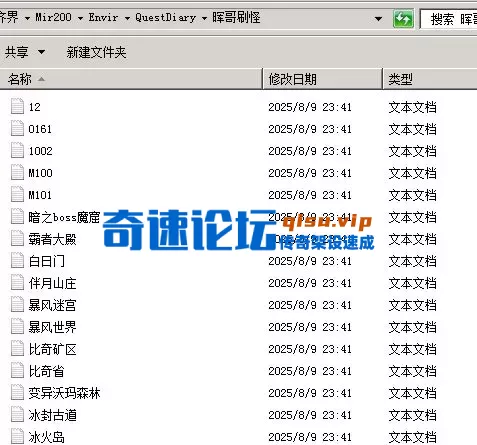
Task: Expand arrow before Mir200 breadcrumb
Action: 27,18
